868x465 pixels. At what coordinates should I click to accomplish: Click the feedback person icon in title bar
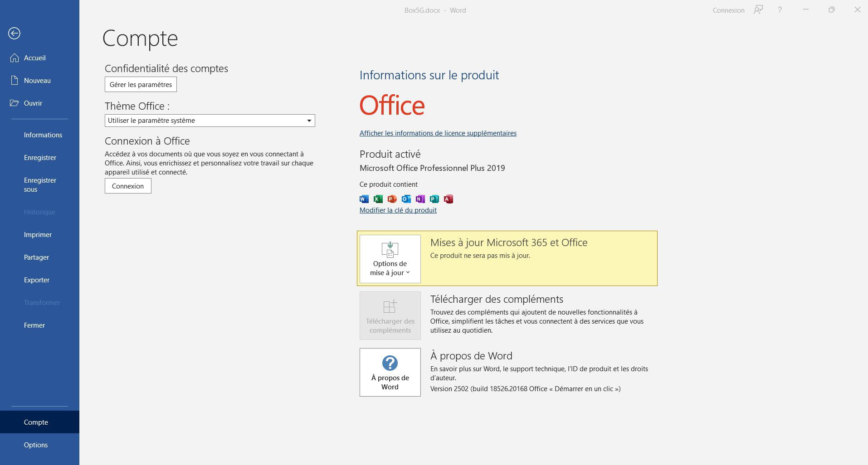click(758, 10)
